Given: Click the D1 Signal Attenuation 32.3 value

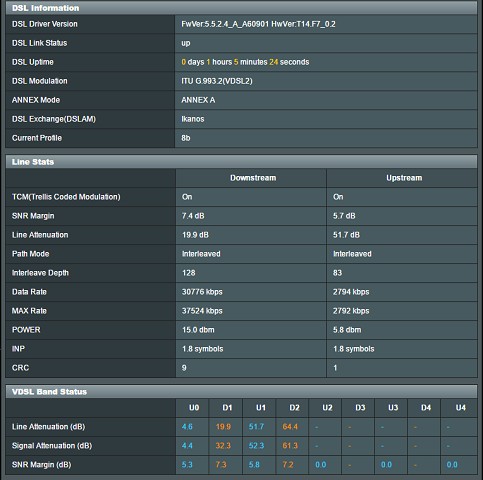Looking at the screenshot, I should point(223,446).
